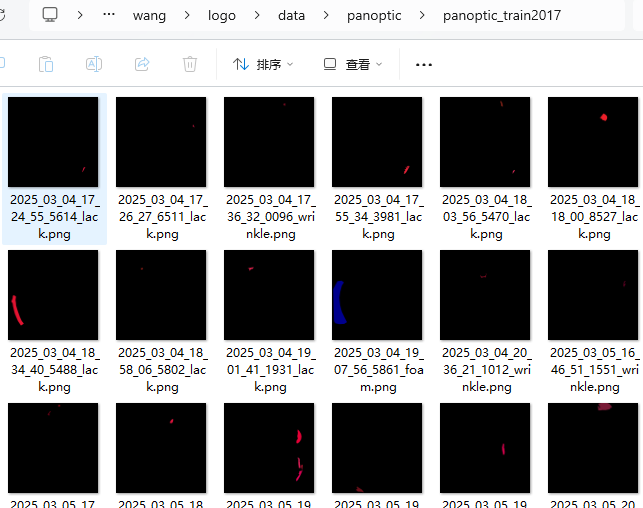Screen dimensions: 643x508
Task: Click the share icon in toolbar
Action: (x=142, y=64)
